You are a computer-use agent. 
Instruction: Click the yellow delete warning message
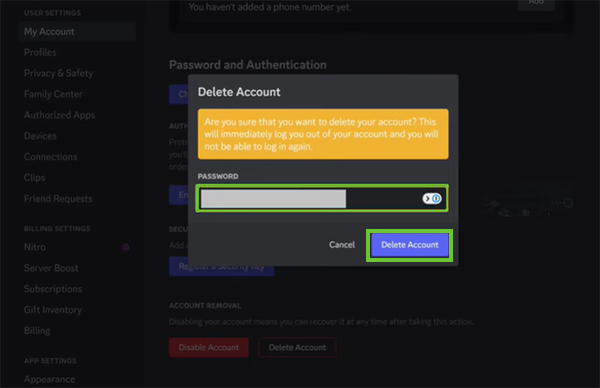pos(323,134)
